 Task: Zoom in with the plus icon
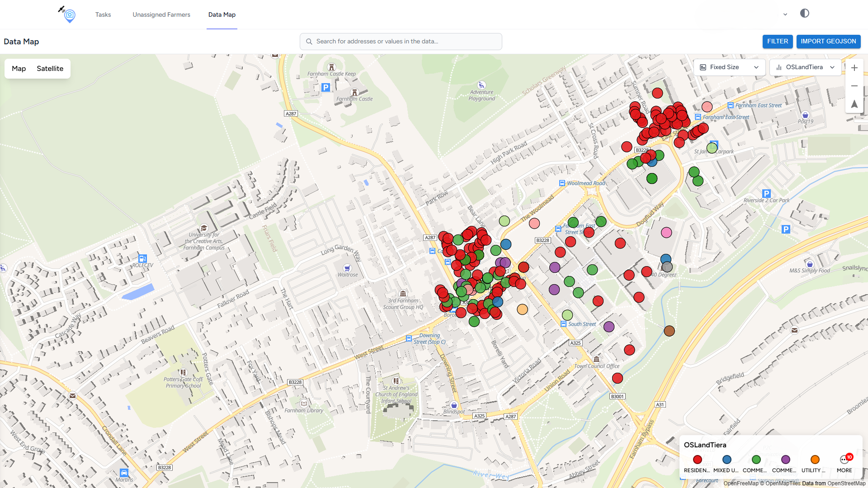[x=854, y=68]
